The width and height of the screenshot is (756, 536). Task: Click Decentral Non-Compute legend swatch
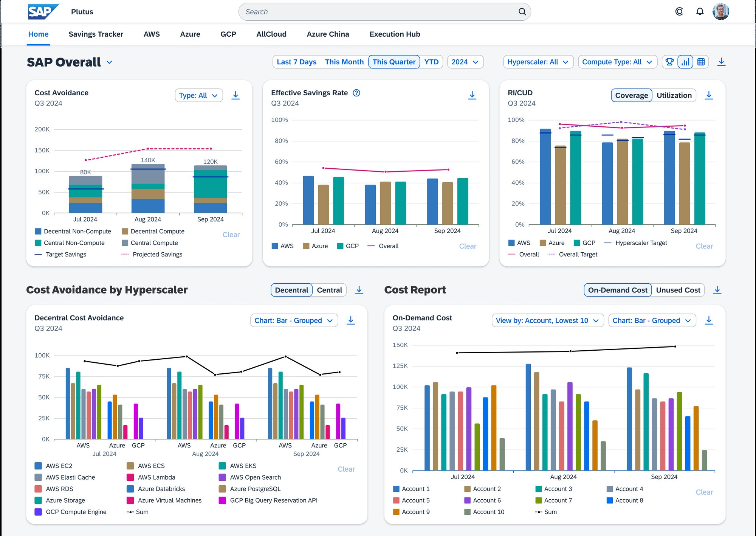pyautogui.click(x=38, y=231)
